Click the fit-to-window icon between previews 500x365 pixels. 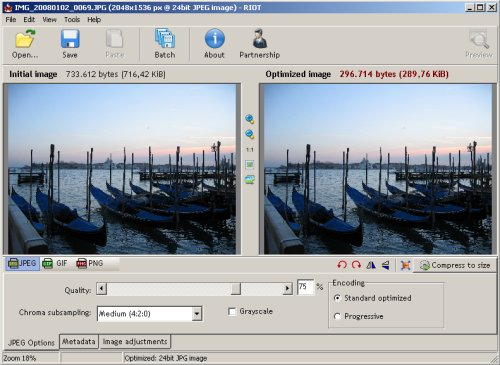coord(250,164)
